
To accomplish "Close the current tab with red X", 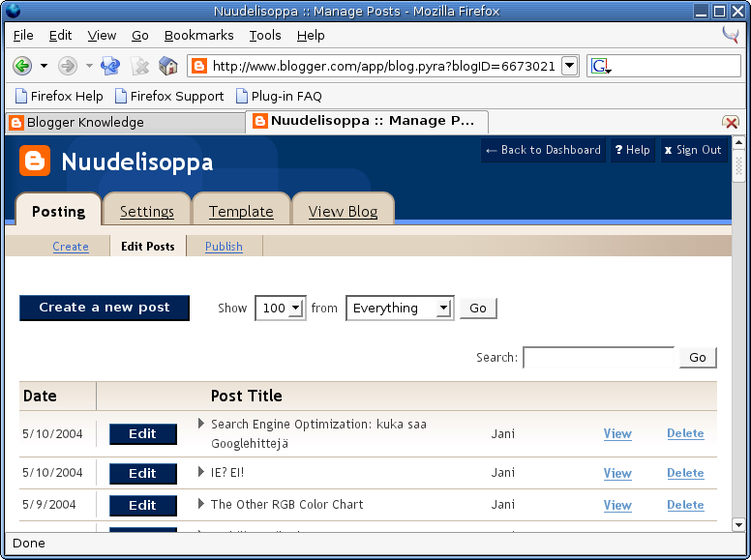I will [x=731, y=123].
